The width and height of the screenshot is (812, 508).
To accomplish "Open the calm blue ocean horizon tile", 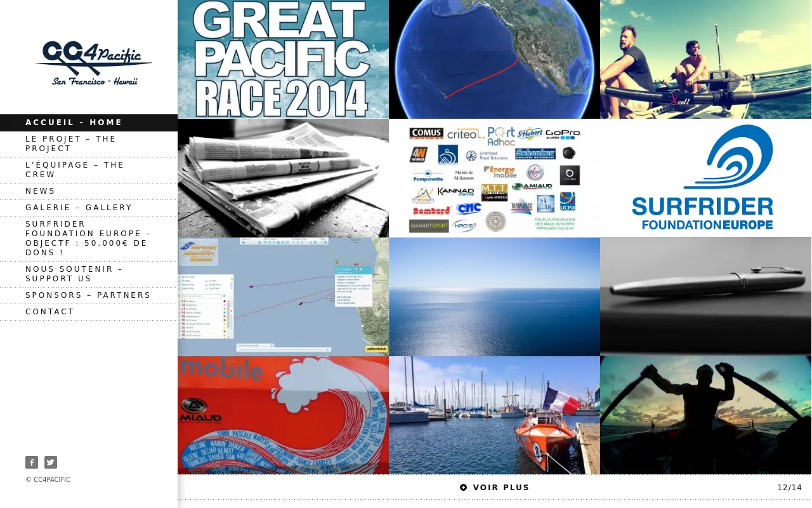I will pos(494,297).
